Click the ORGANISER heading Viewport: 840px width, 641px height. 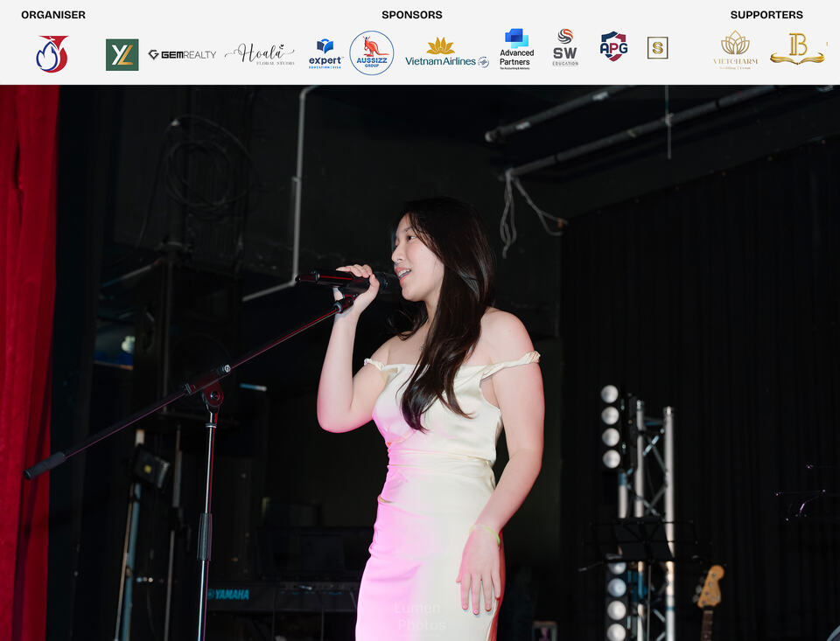coord(53,15)
